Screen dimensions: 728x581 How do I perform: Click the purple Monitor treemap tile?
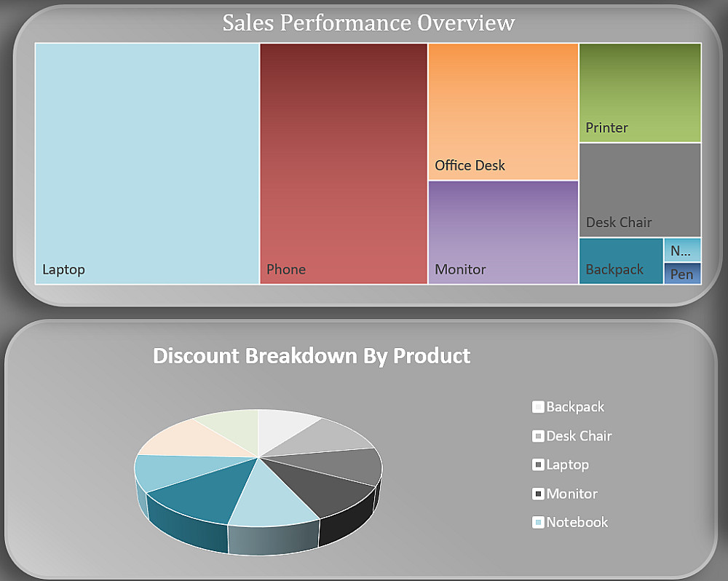[503, 232]
